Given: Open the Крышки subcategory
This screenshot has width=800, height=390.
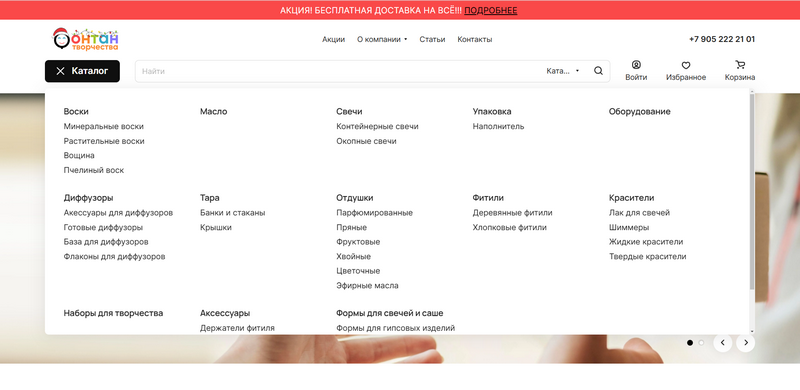Looking at the screenshot, I should click(216, 227).
